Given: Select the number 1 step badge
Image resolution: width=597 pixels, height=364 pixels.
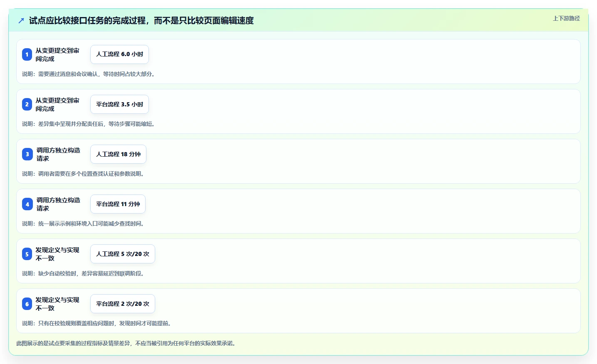Looking at the screenshot, I should [x=27, y=54].
